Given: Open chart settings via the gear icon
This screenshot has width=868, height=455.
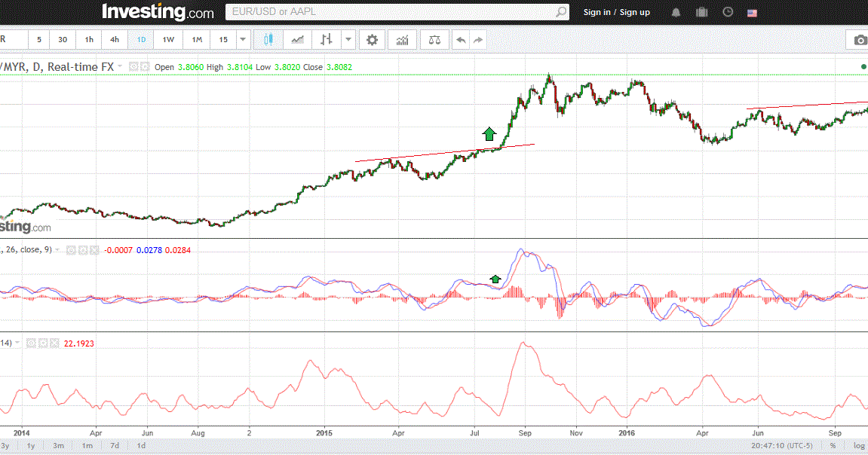Looking at the screenshot, I should 372,39.
